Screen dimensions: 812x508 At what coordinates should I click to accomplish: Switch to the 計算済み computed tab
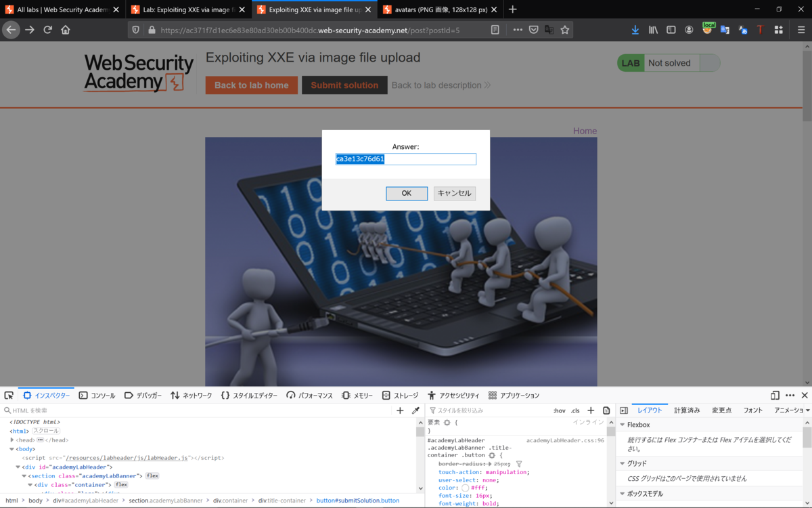[x=687, y=410]
